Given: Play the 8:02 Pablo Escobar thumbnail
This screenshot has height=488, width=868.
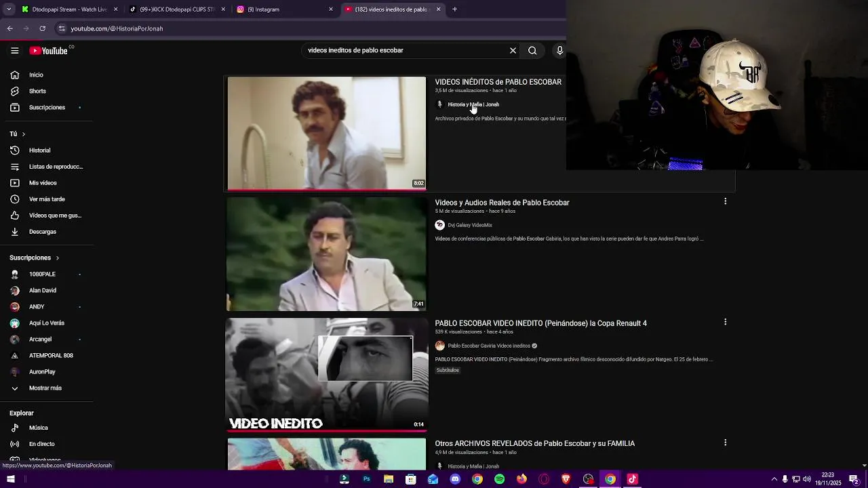Looking at the screenshot, I should coord(326,133).
